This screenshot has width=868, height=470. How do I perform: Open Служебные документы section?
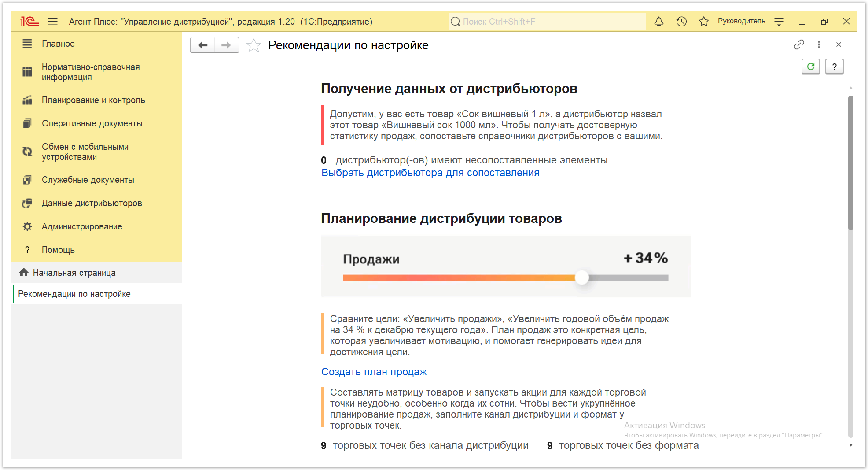(x=88, y=180)
